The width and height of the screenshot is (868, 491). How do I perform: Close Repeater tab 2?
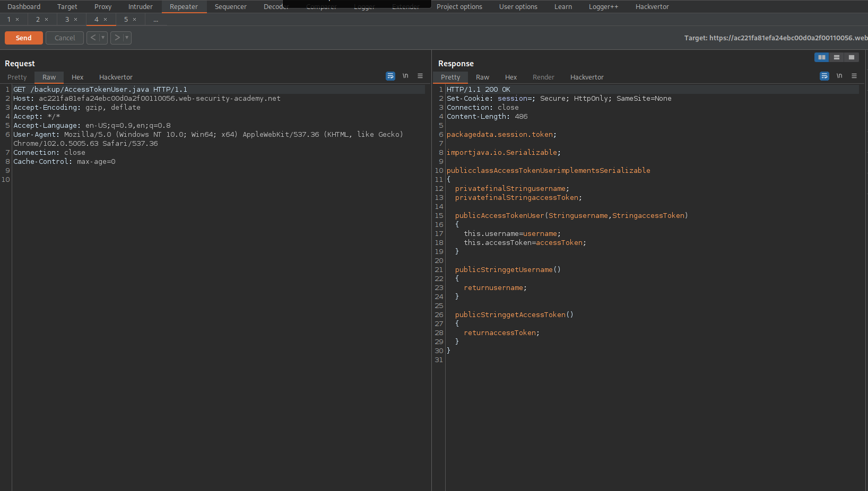click(47, 20)
